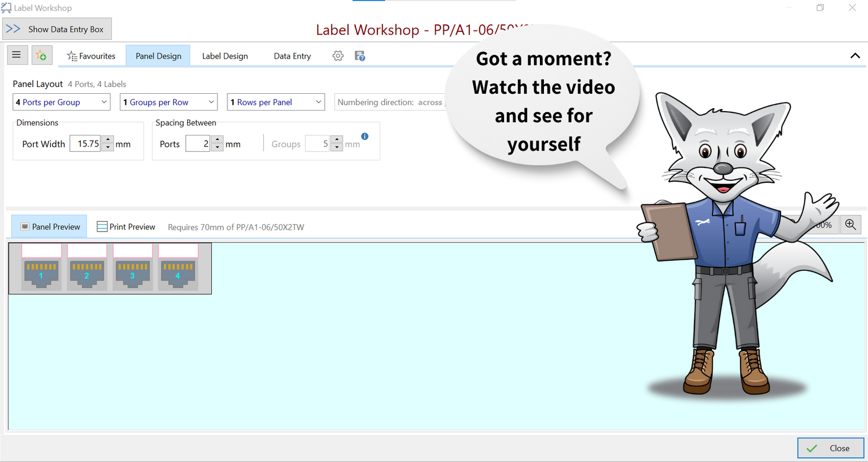
Task: Open the Data Entry tab
Action: pyautogui.click(x=292, y=56)
